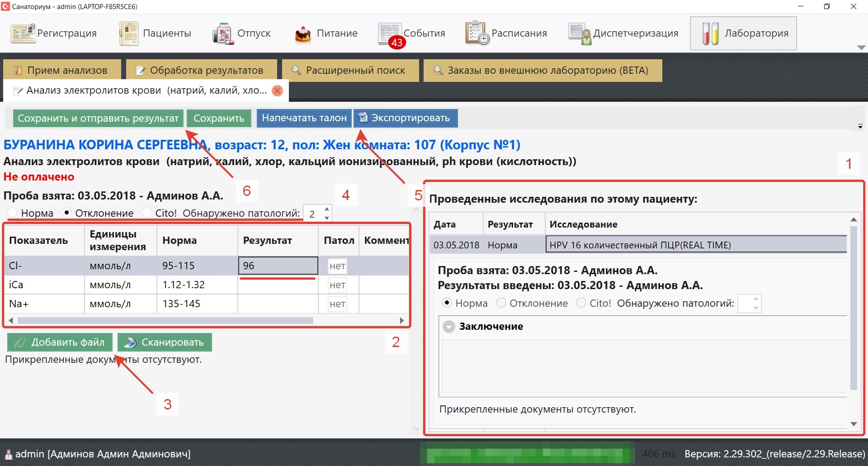Increase the Обнаружено патологий count

pos(327,209)
